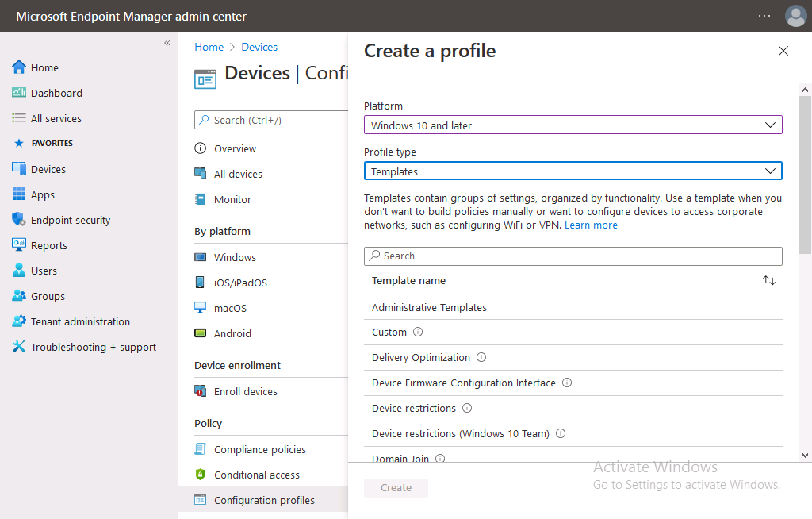Collapse the left sidebar with double chevron
This screenshot has height=519, width=812.
point(167,43)
